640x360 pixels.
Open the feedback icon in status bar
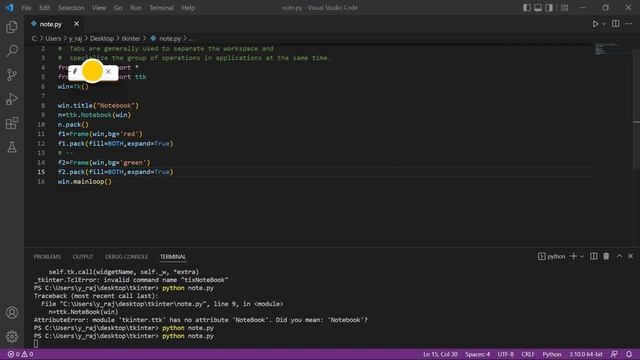coord(614,354)
